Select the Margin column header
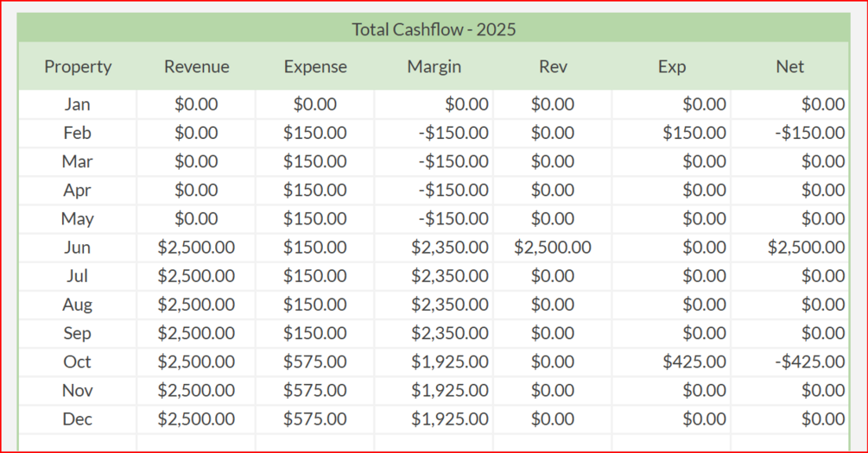The height and width of the screenshot is (453, 868). (x=434, y=66)
